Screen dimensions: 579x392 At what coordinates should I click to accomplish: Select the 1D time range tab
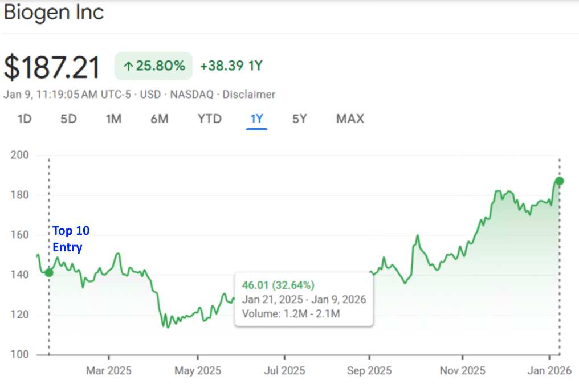24,119
